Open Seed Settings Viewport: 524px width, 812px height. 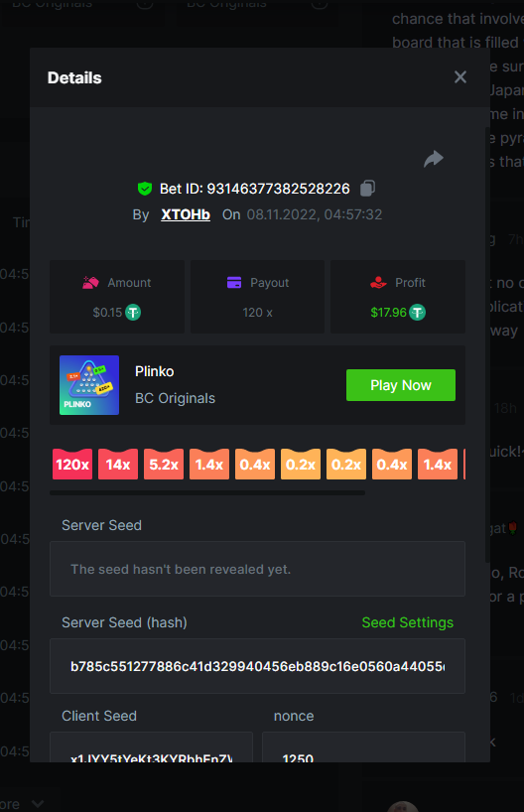tap(408, 622)
